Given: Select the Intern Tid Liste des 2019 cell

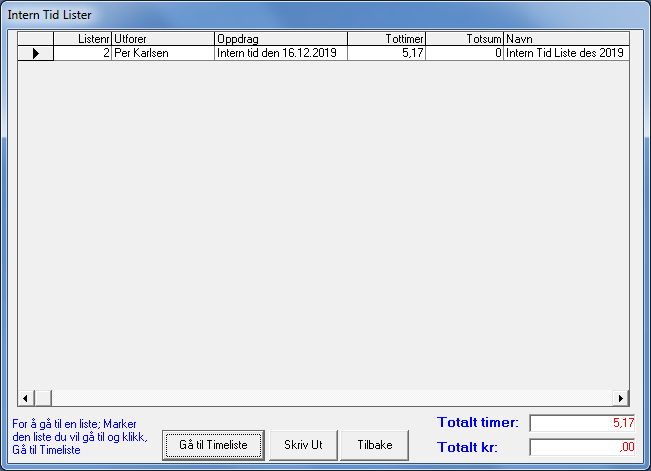Looking at the screenshot, I should pyautogui.click(x=565, y=53).
